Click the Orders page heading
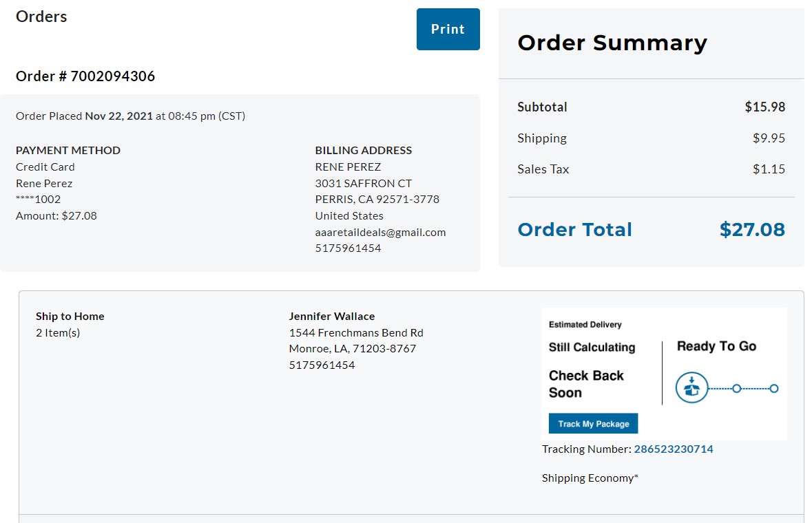Image resolution: width=812 pixels, height=523 pixels. pos(41,17)
